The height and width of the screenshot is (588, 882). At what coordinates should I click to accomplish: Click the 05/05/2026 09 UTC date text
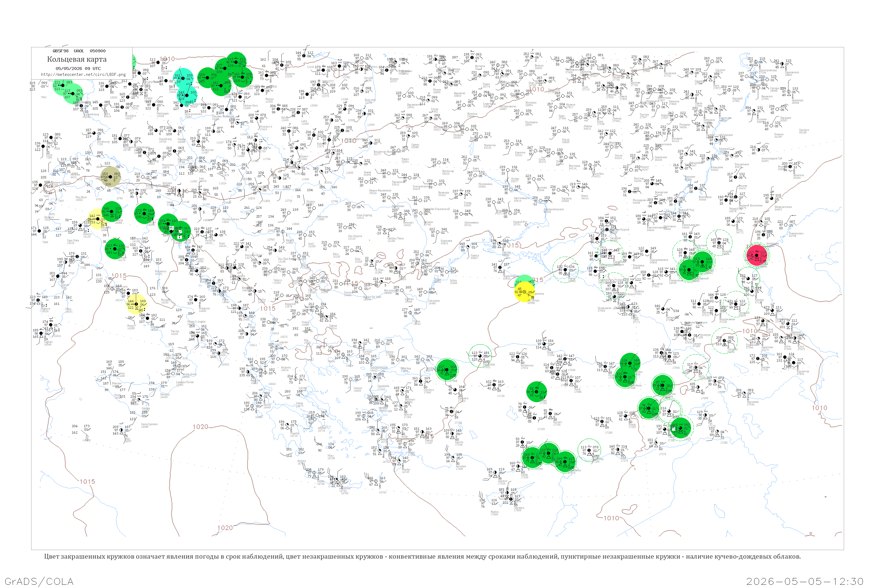(78, 68)
